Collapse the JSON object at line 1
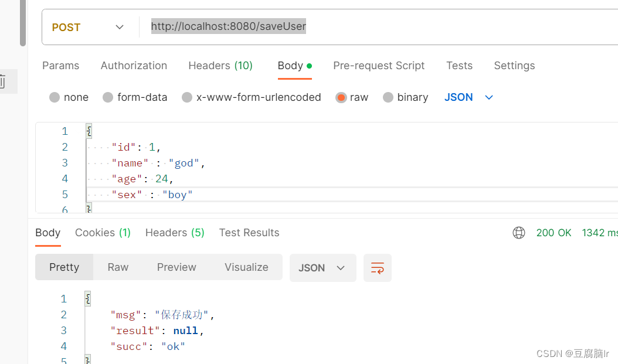The width and height of the screenshot is (618, 364). point(79,130)
